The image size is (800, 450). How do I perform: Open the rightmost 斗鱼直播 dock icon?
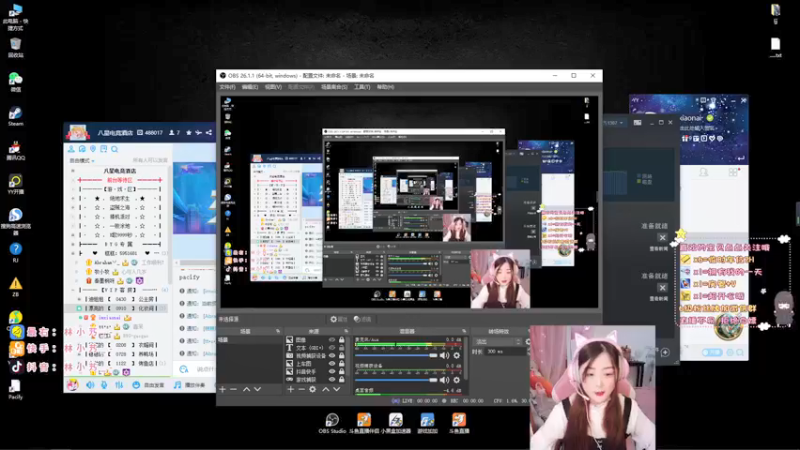(459, 423)
